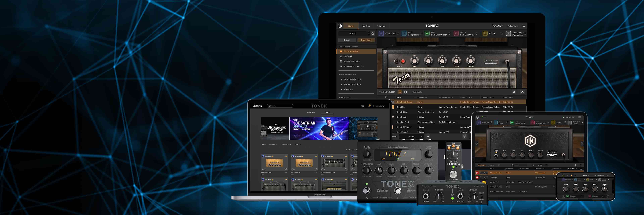644x215 pixels.
Task: Click the save preset icon beside *TONEX field
Action: (x=373, y=33)
